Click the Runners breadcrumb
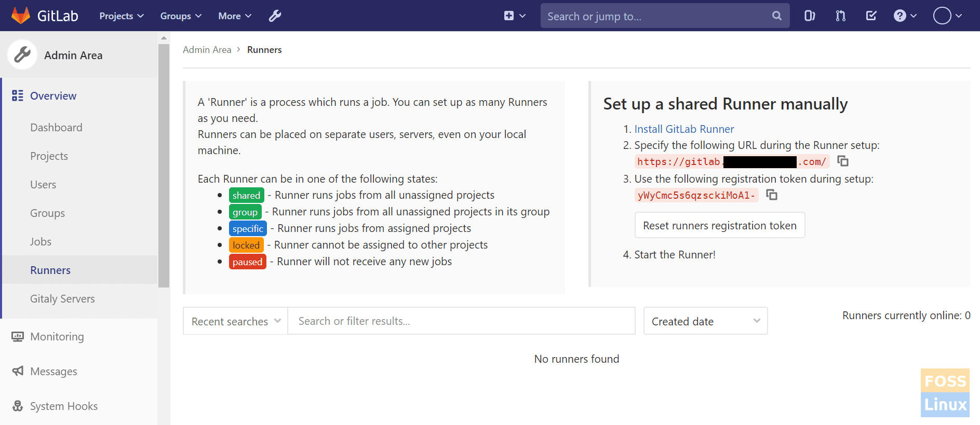The width and height of the screenshot is (980, 425). point(264,50)
